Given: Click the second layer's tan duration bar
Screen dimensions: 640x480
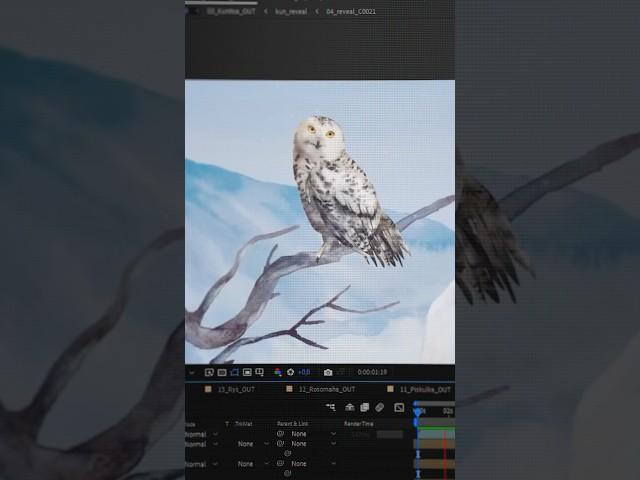Looking at the screenshot, I should (436, 444).
